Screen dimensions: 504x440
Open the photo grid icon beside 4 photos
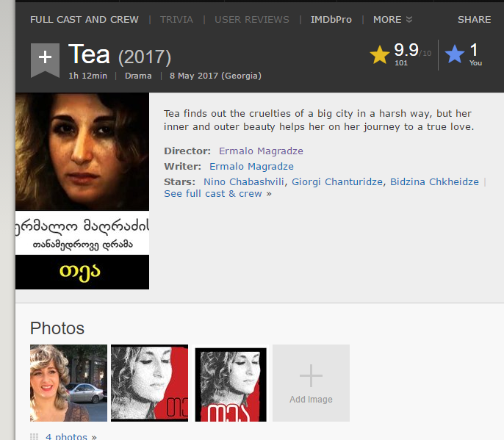pyautogui.click(x=34, y=437)
